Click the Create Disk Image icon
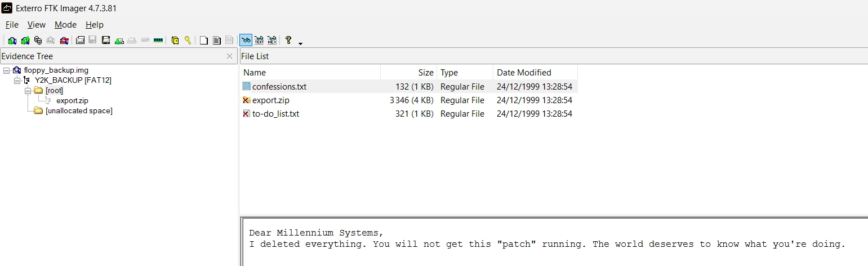This screenshot has width=868, height=266. (80, 41)
